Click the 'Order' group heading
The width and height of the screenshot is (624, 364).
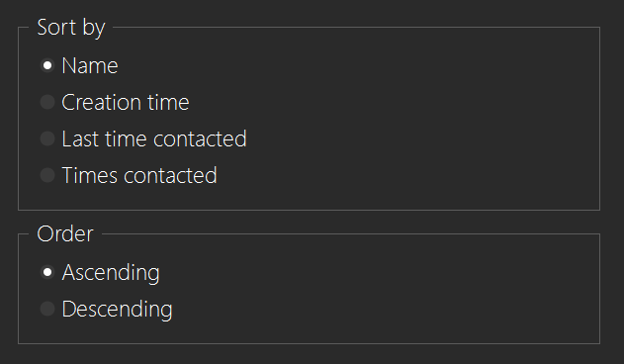pyautogui.click(x=65, y=233)
